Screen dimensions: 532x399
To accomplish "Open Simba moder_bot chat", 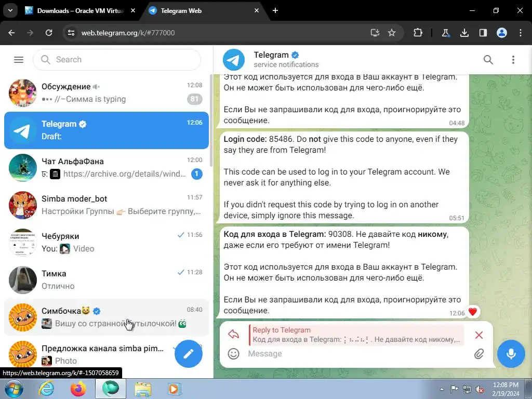I will pyautogui.click(x=106, y=205).
